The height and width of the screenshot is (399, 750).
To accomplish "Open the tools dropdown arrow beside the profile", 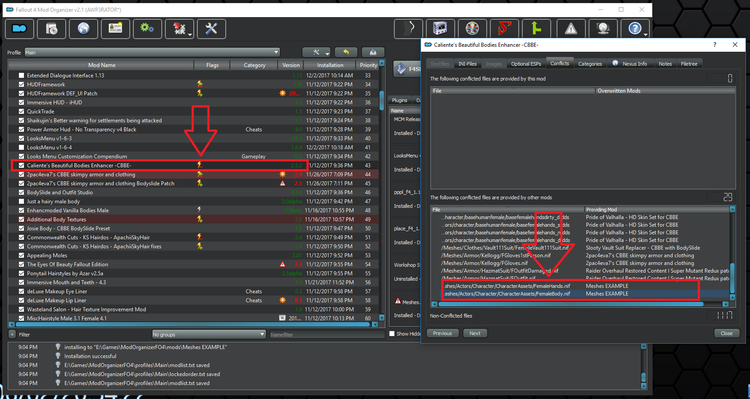I will pyautogui.click(x=316, y=52).
